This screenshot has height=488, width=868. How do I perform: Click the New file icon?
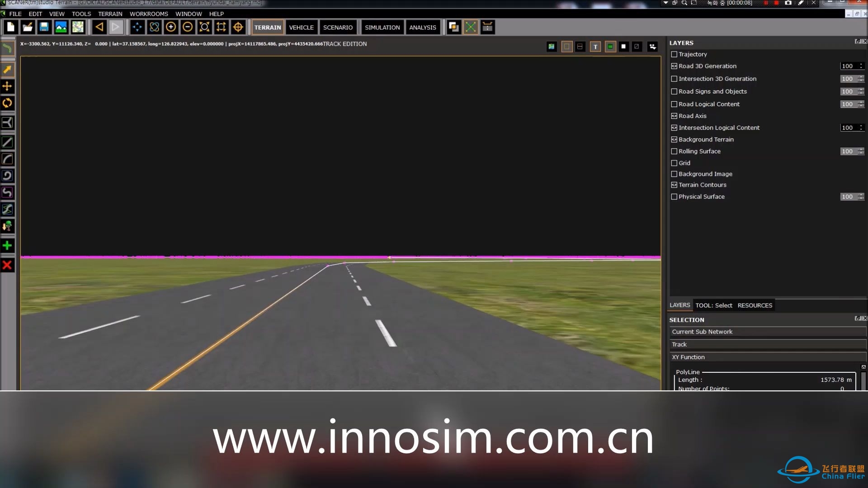(x=11, y=27)
